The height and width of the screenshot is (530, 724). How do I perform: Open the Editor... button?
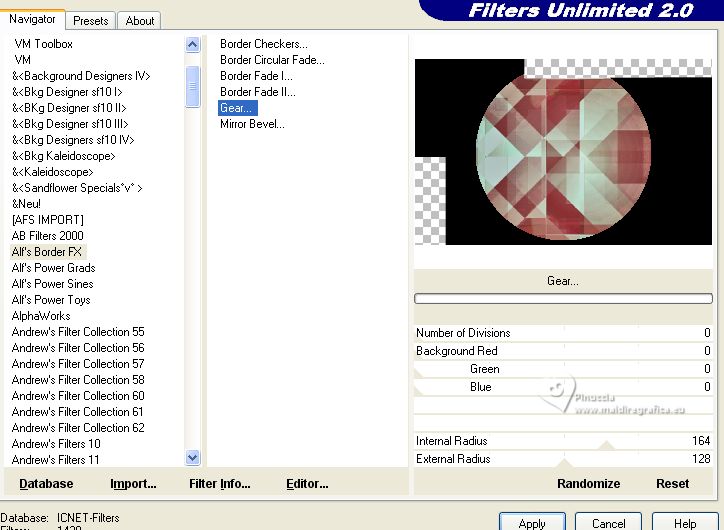(307, 484)
